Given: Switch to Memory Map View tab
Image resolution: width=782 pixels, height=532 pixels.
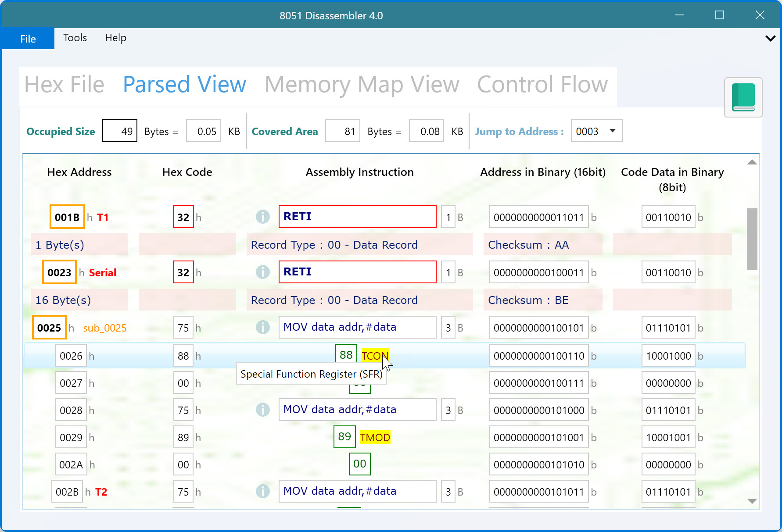Looking at the screenshot, I should (362, 85).
